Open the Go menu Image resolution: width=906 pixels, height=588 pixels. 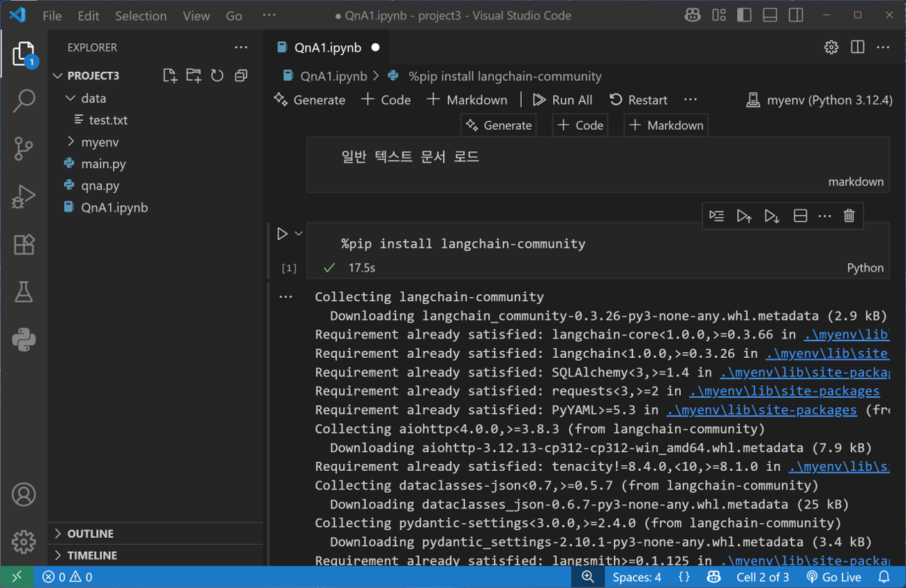(234, 15)
